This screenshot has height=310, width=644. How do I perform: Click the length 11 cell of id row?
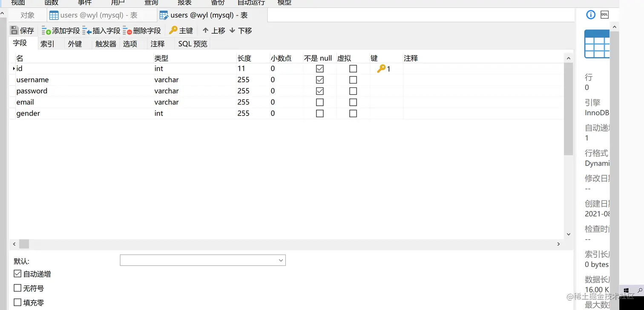[253, 69]
